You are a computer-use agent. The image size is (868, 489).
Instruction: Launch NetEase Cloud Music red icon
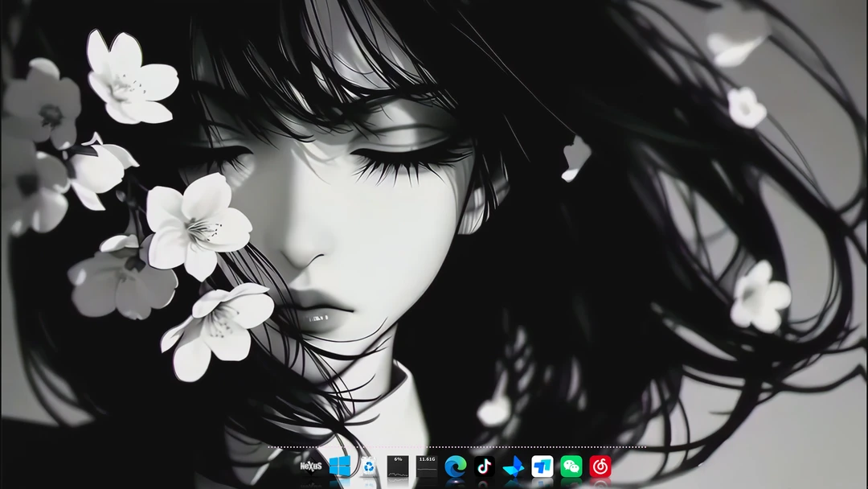tap(600, 466)
